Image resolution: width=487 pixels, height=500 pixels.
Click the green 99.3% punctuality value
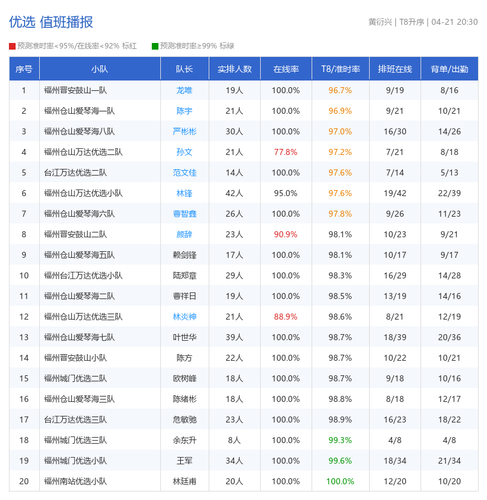point(340,440)
